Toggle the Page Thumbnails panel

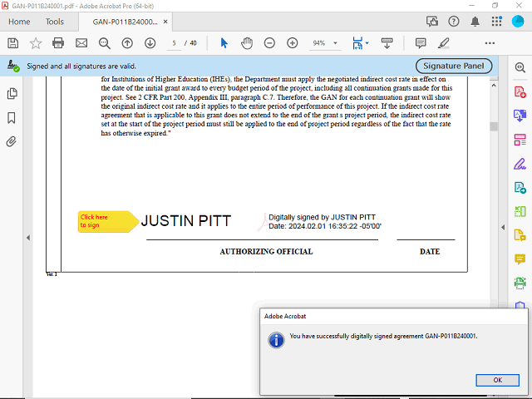[12, 93]
